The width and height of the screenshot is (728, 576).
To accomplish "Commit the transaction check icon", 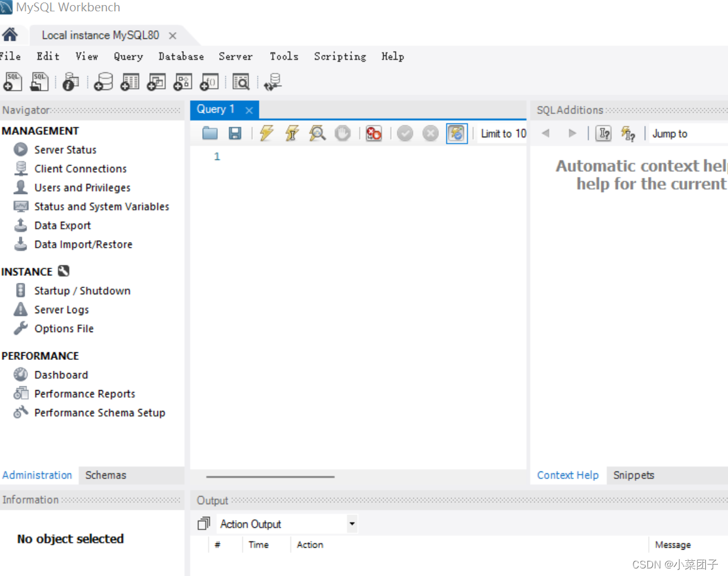I will (x=405, y=134).
